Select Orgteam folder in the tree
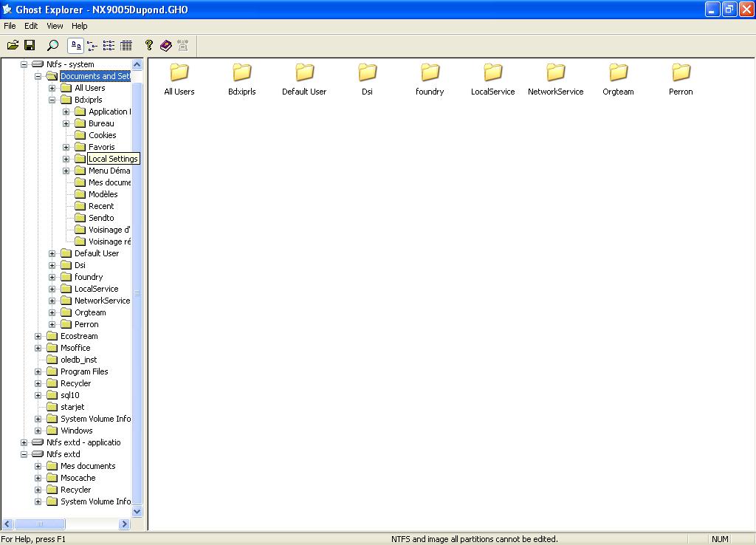The image size is (756, 545). click(x=90, y=312)
